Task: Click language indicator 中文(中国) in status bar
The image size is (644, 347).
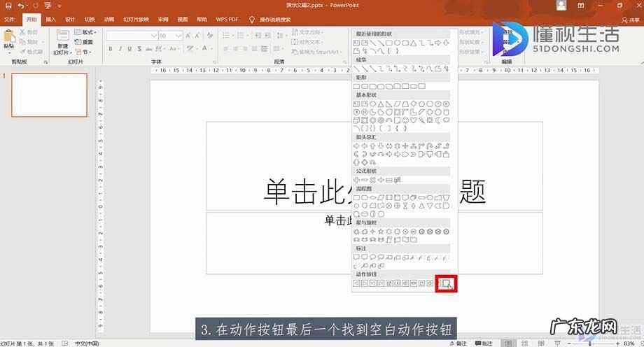Action: 87,344
